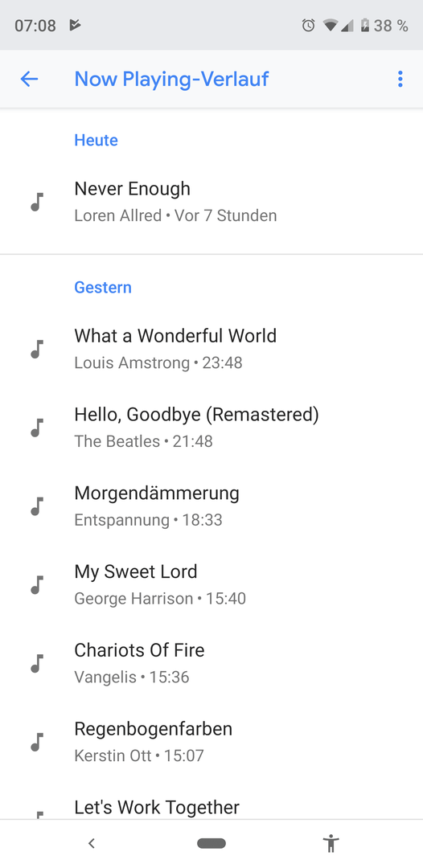Screen dimensions: 423x868
Task: Tap the home pill navigation button
Action: pos(211,844)
